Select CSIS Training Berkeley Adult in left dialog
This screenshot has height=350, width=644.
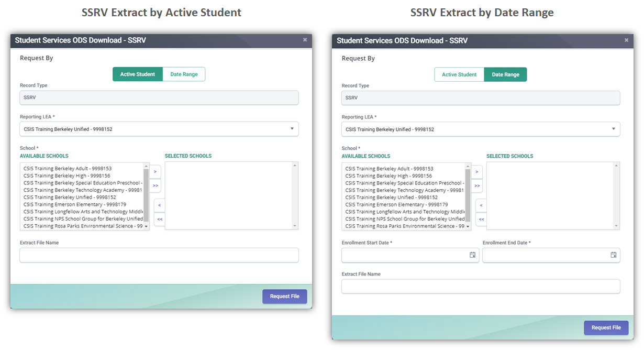point(68,169)
